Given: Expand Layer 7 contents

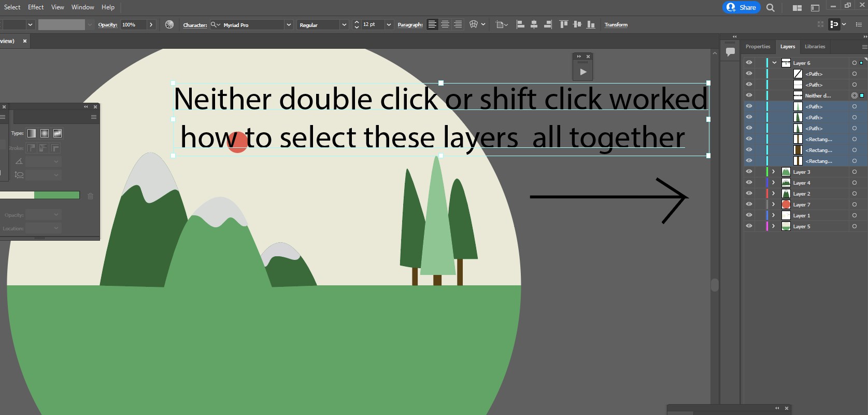Looking at the screenshot, I should 774,204.
